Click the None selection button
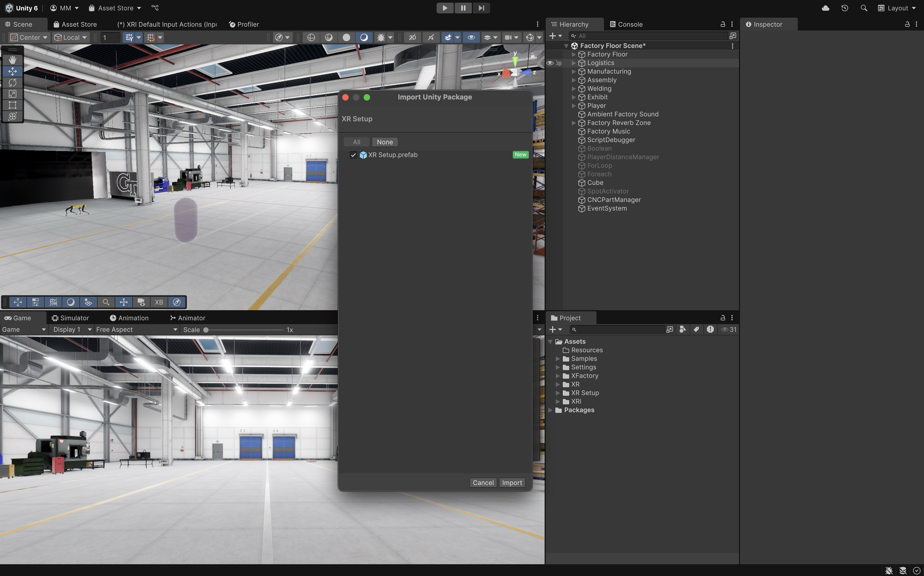This screenshot has width=924, height=576. click(x=385, y=142)
